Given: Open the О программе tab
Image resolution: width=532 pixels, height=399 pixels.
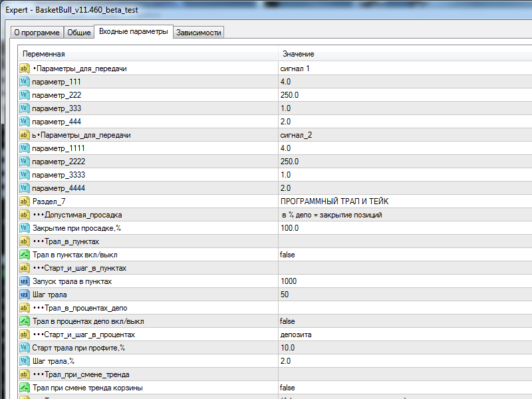Looking at the screenshot, I should coord(37,33).
